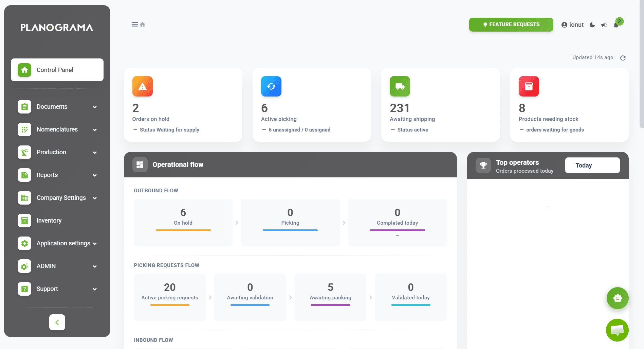
Task: Click the hamburger menu icon
Action: pos(134,24)
